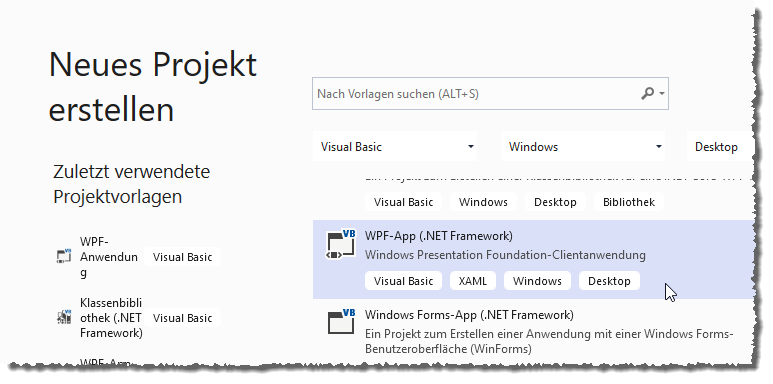Click the Windows tag of WPF-App
The width and height of the screenshot is (773, 384).
pyautogui.click(x=537, y=281)
